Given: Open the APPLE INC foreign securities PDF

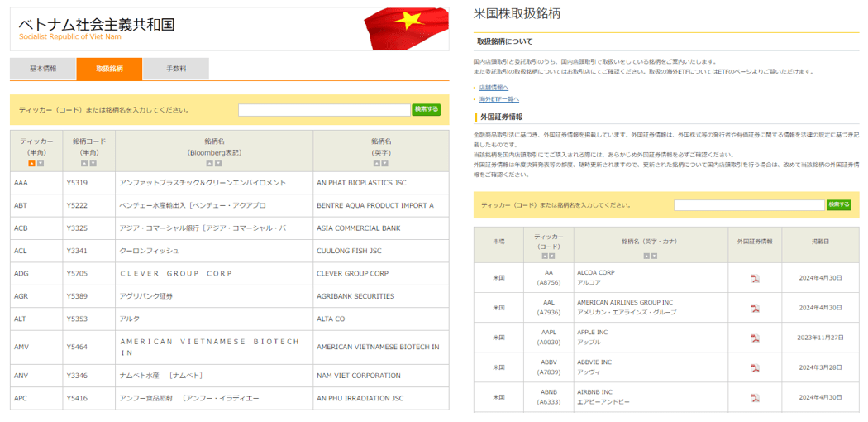Looking at the screenshot, I should click(x=754, y=338).
